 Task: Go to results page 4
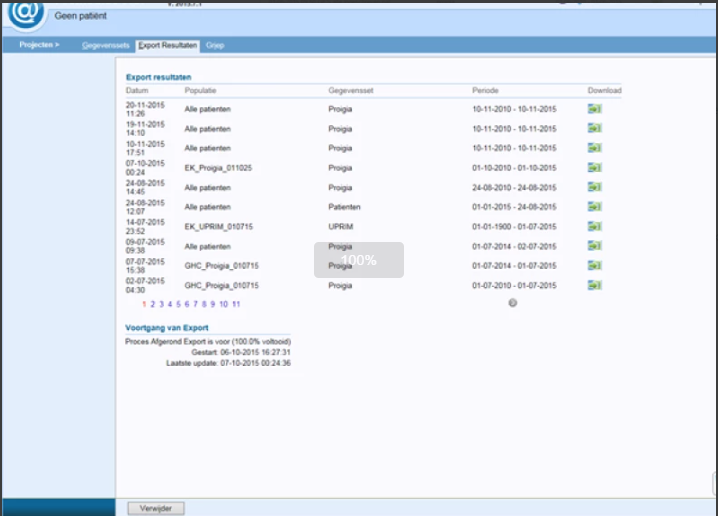(170, 304)
